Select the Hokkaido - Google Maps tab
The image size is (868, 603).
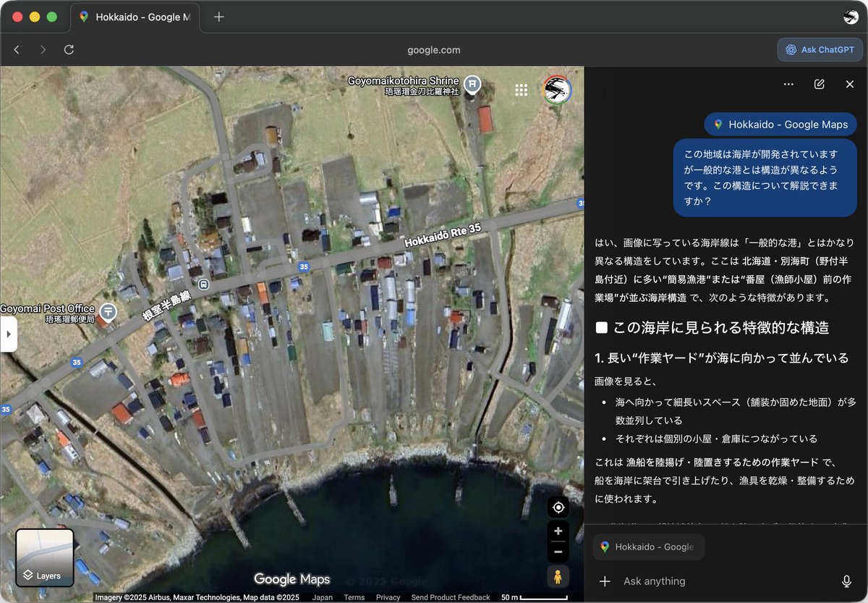(x=135, y=17)
